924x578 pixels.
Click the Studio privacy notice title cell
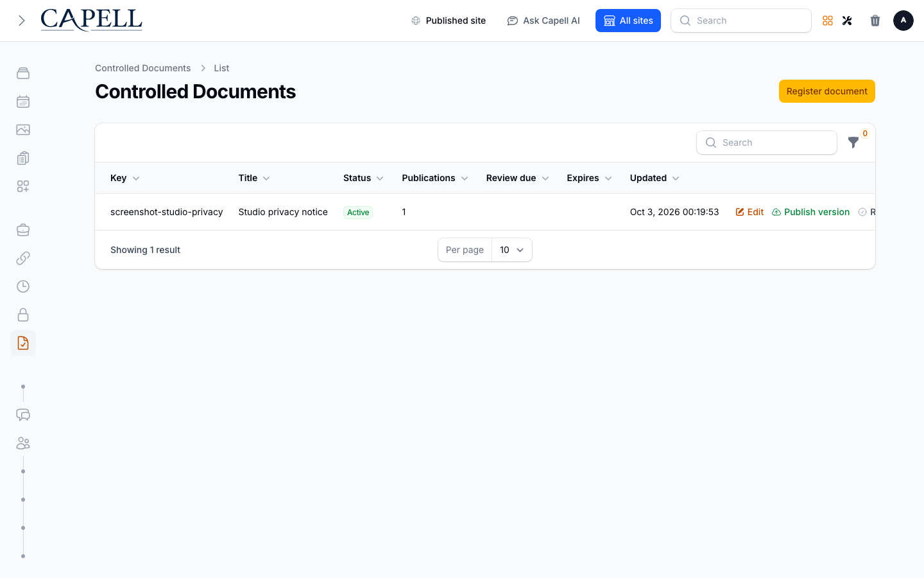tap(283, 212)
